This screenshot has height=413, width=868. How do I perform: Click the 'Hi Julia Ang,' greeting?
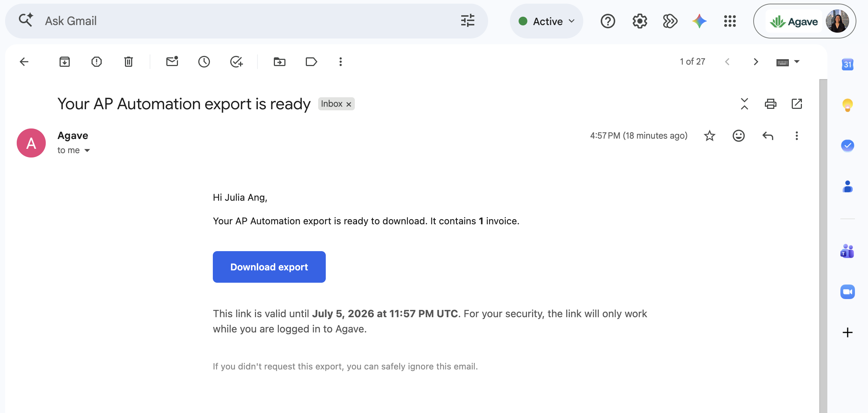(240, 197)
